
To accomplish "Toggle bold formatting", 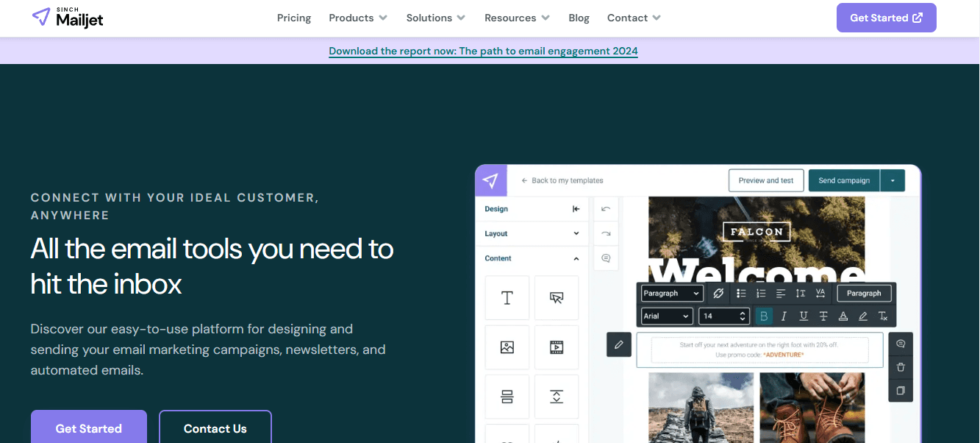I will tap(764, 316).
